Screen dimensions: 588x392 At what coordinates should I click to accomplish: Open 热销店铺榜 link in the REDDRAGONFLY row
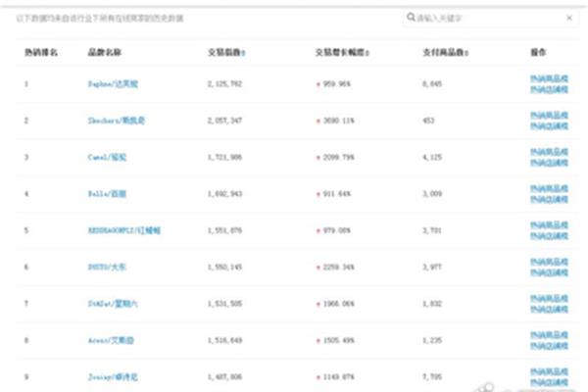(x=549, y=236)
